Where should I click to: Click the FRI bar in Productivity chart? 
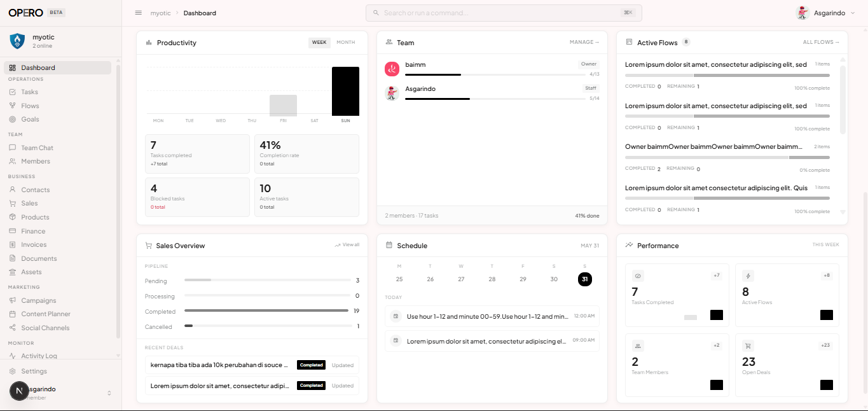[283, 106]
